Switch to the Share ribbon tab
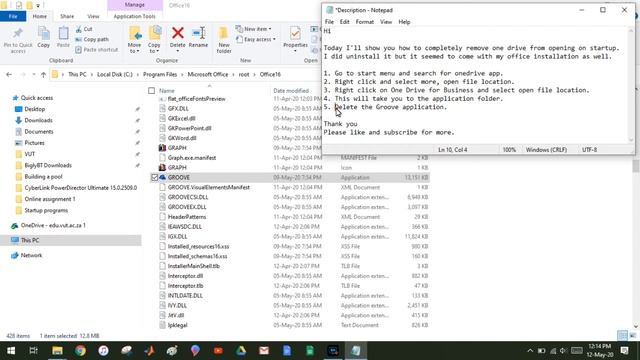Image resolution: width=640 pixels, height=360 pixels. [x=67, y=16]
